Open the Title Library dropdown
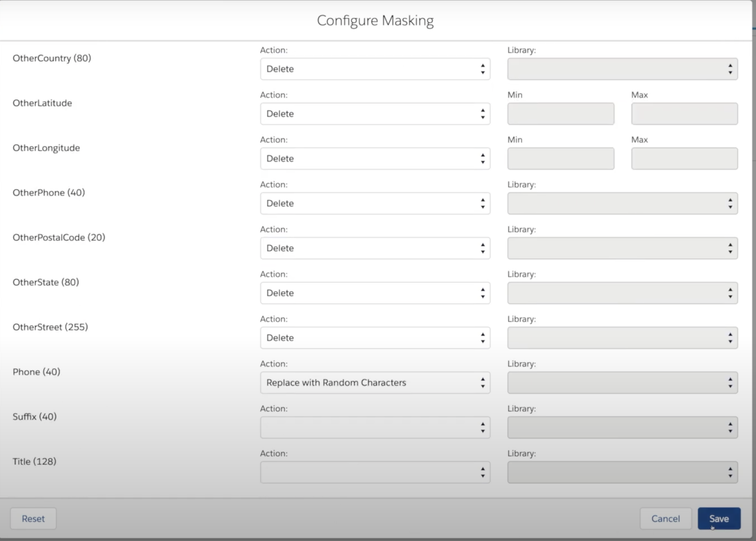 click(622, 472)
